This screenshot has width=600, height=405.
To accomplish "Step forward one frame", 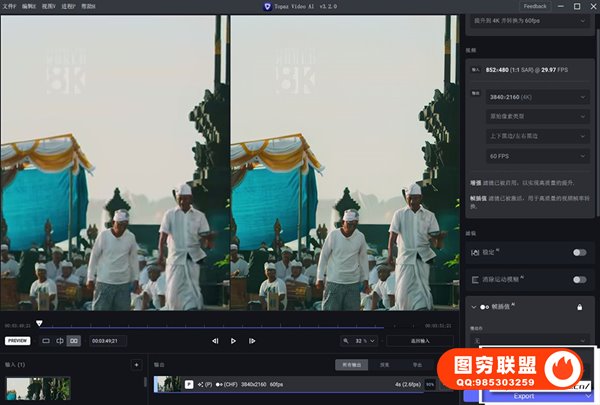I will coord(252,341).
